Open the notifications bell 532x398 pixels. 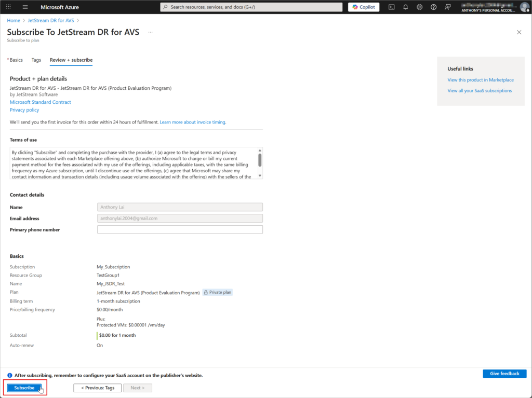pos(405,7)
